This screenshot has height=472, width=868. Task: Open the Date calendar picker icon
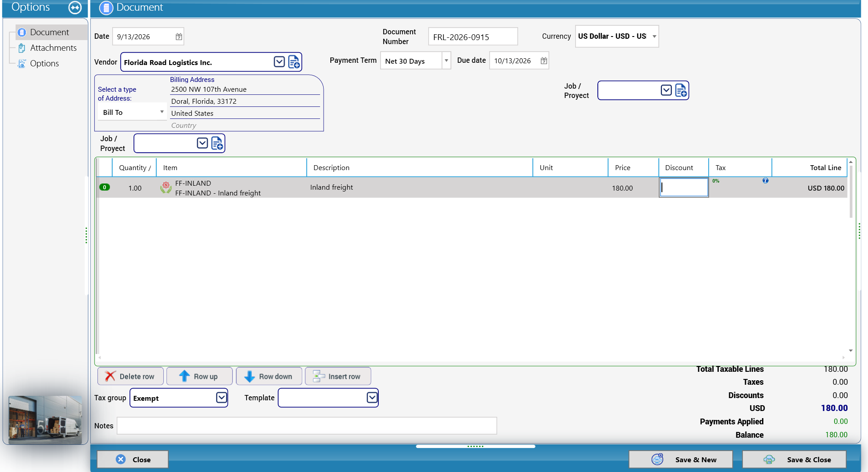pos(179,37)
